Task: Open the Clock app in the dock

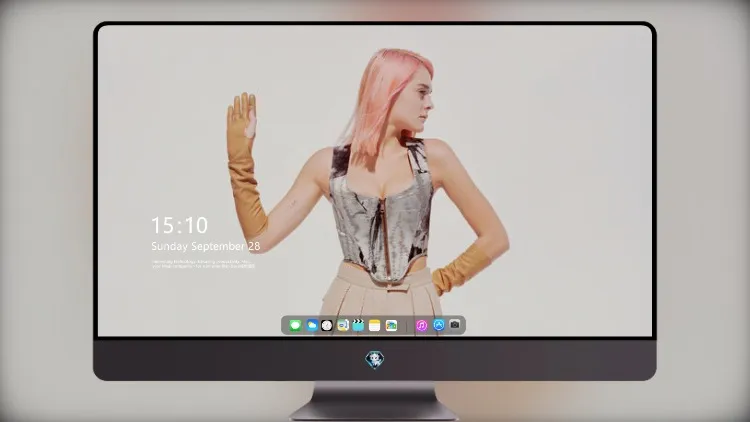Action: [x=327, y=326]
